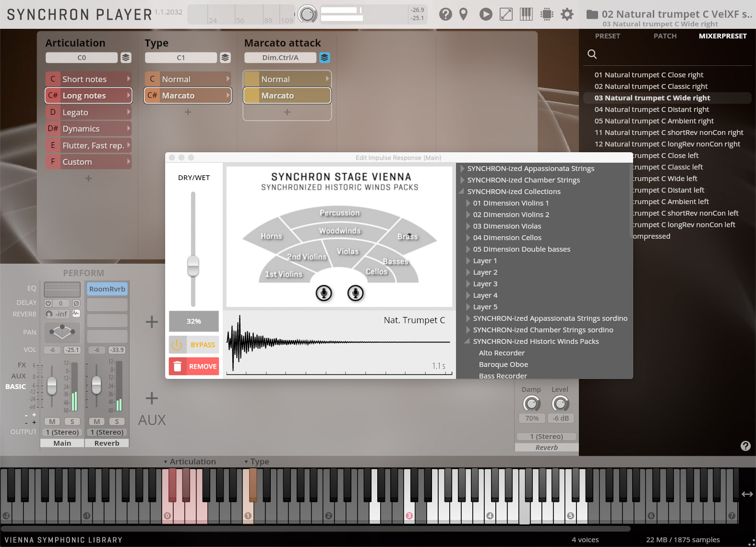The image size is (756, 547).
Task: Select 12 Natural trumpet C longRev nonCon right
Action: pos(667,144)
